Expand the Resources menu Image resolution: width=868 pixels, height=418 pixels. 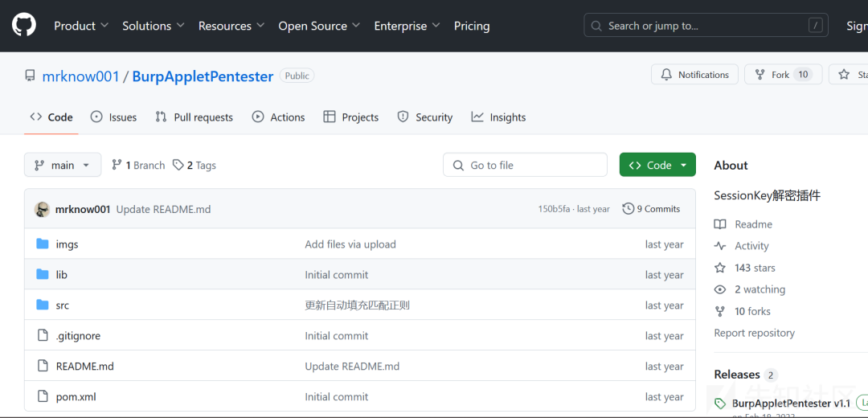(x=231, y=26)
